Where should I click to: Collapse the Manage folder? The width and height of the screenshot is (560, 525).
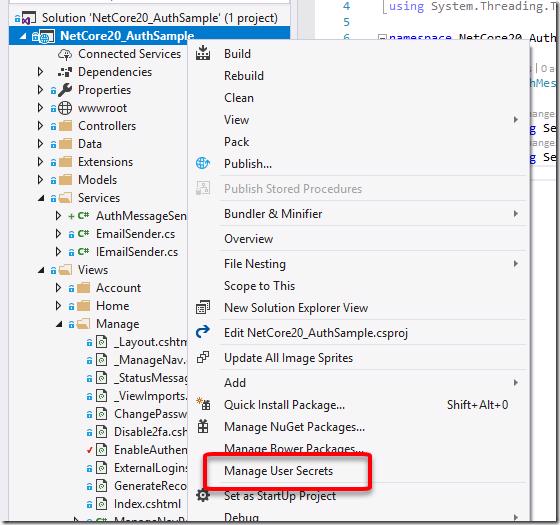click(x=59, y=324)
